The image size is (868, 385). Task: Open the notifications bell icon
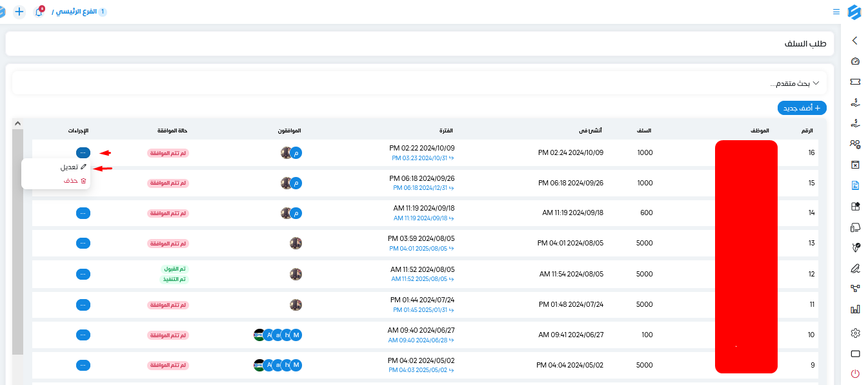point(39,12)
